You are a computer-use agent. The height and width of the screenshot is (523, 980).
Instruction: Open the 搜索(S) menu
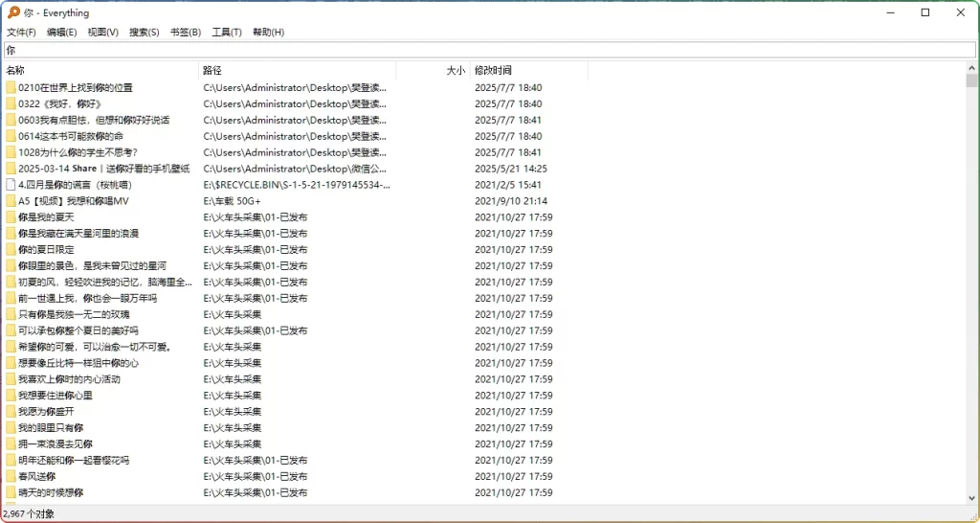[x=144, y=33]
